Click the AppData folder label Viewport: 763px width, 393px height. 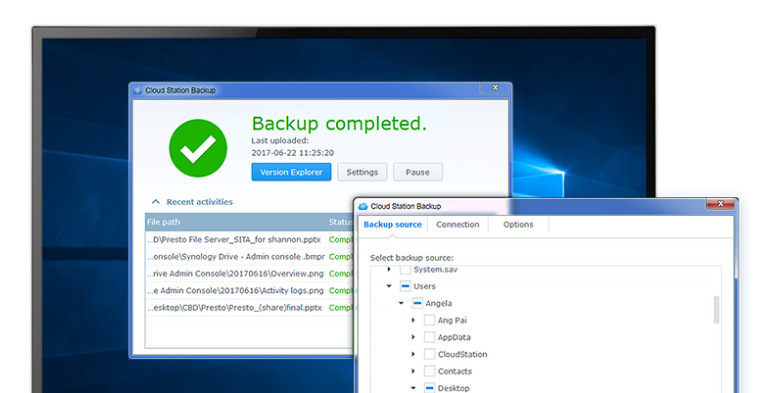(454, 337)
